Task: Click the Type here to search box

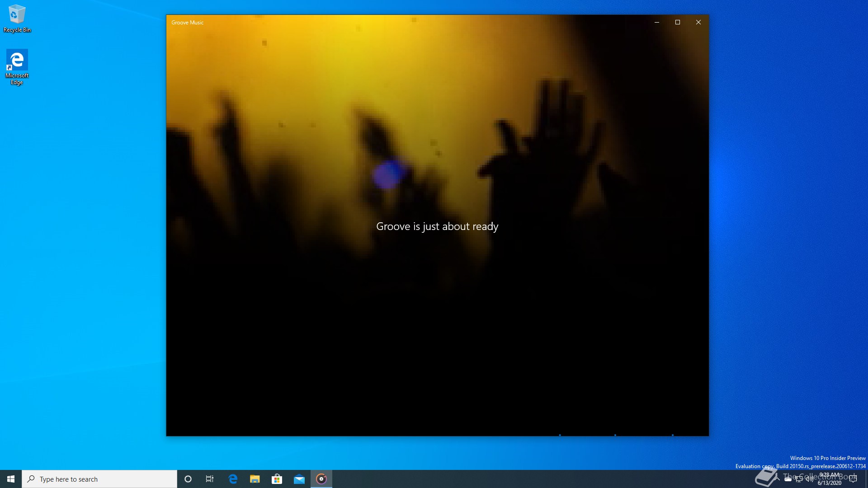Action: pyautogui.click(x=99, y=479)
